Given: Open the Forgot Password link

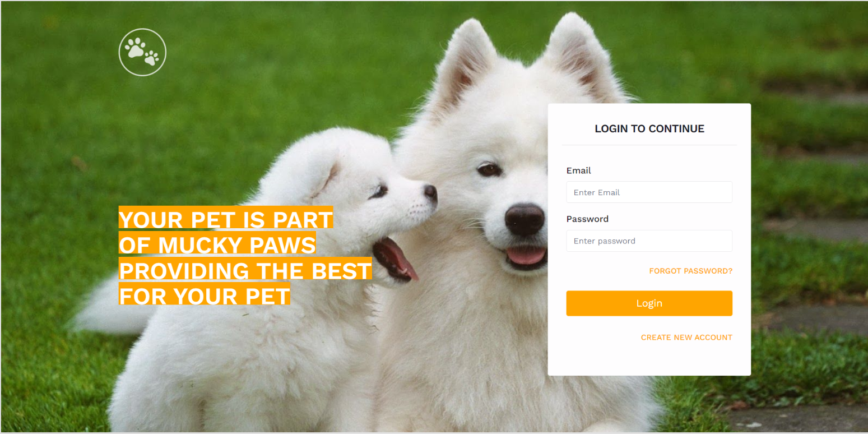Looking at the screenshot, I should coord(690,271).
